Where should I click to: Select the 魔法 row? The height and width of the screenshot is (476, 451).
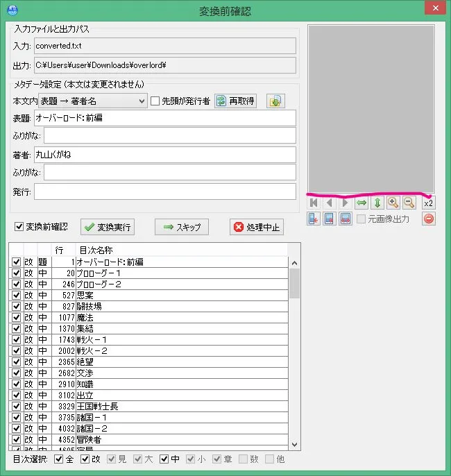(148, 318)
